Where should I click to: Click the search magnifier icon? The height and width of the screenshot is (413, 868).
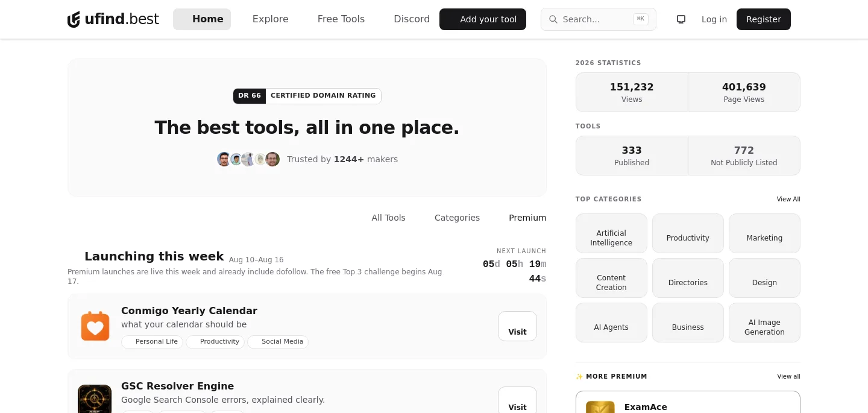pyautogui.click(x=553, y=19)
